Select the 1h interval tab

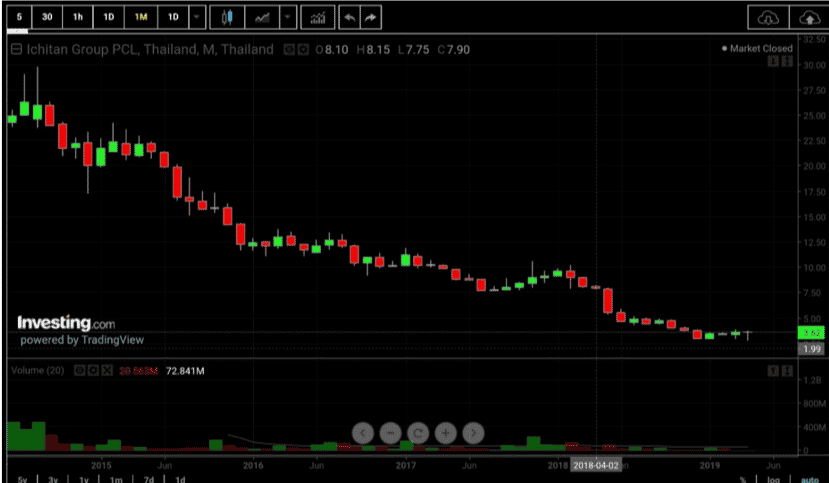(78, 17)
